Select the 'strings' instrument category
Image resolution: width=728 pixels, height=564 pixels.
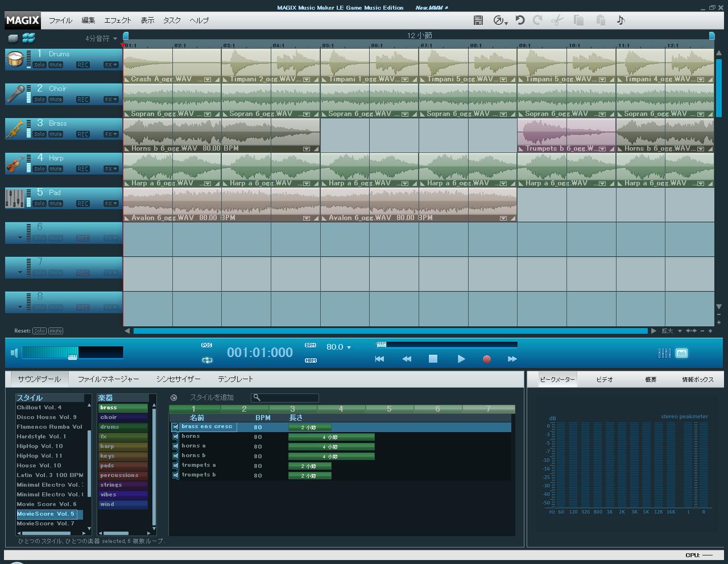coord(123,485)
